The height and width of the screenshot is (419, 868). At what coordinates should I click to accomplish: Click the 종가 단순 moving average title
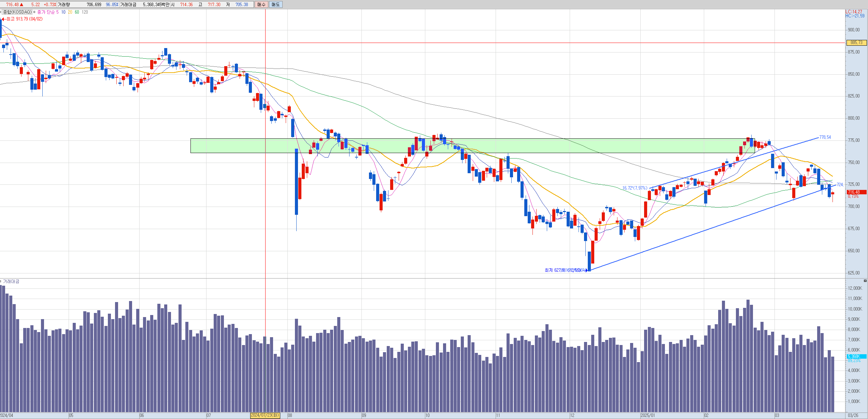[x=46, y=12]
